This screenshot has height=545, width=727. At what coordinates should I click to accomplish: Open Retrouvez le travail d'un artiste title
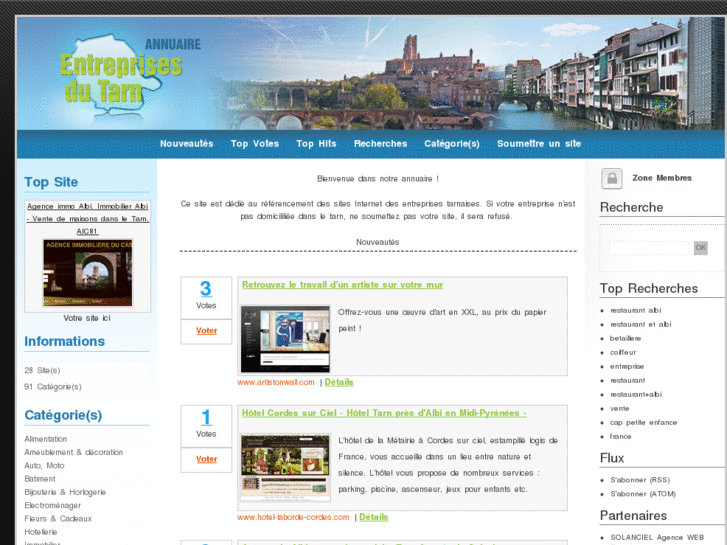click(x=342, y=285)
